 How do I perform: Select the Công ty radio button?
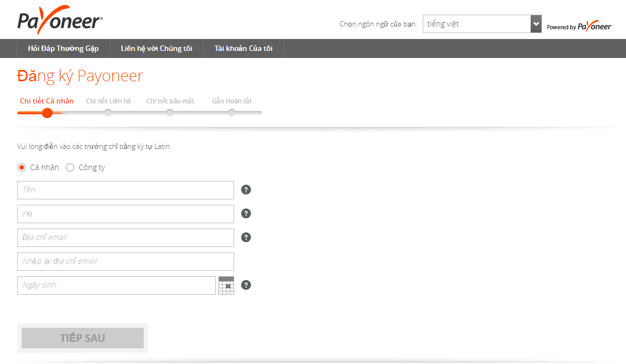(x=70, y=167)
